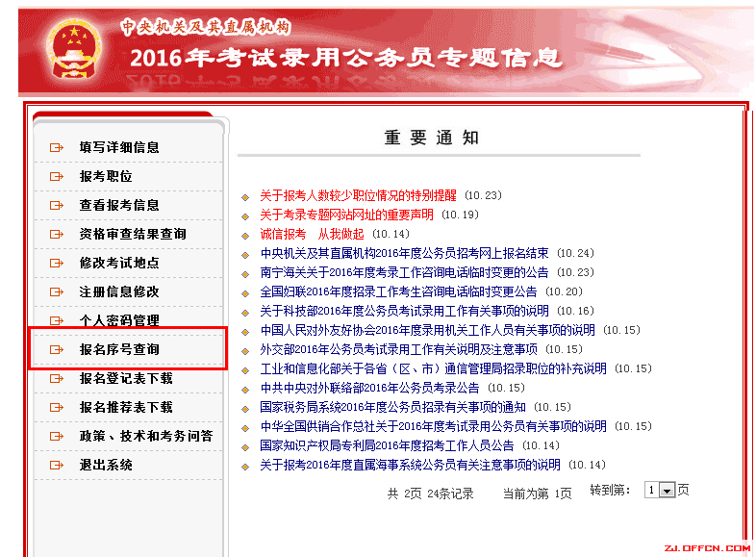Open 个人密码管理 in the sidebar
The width and height of the screenshot is (756, 557).
119,320
